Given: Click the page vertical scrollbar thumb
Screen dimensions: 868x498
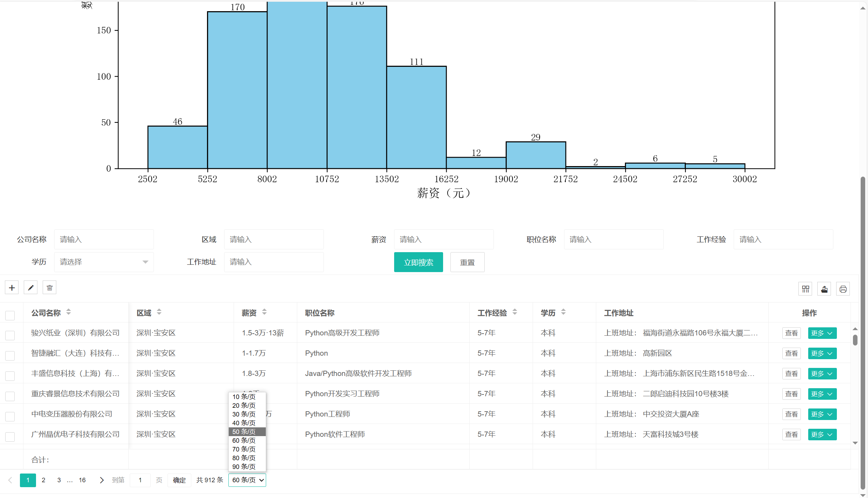Looking at the screenshot, I should (x=863, y=332).
